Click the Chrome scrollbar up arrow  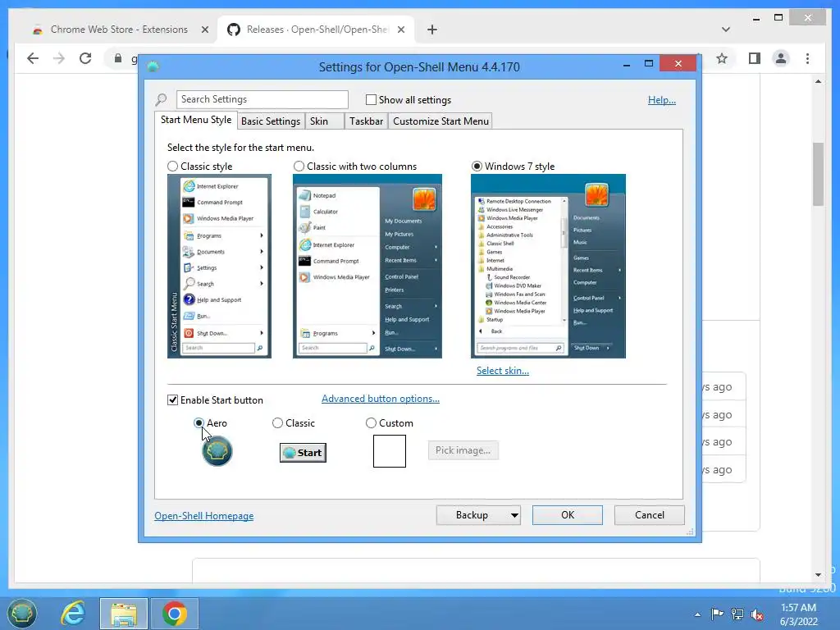click(818, 81)
